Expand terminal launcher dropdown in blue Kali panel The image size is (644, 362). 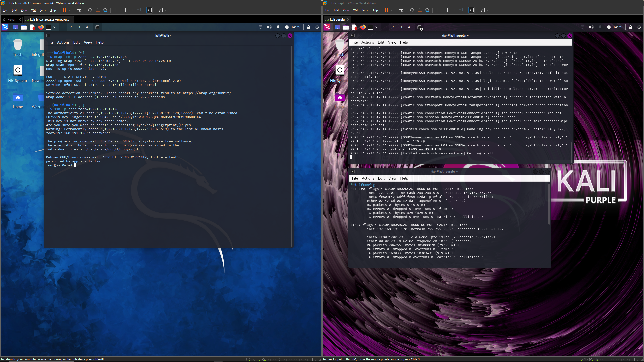point(54,27)
